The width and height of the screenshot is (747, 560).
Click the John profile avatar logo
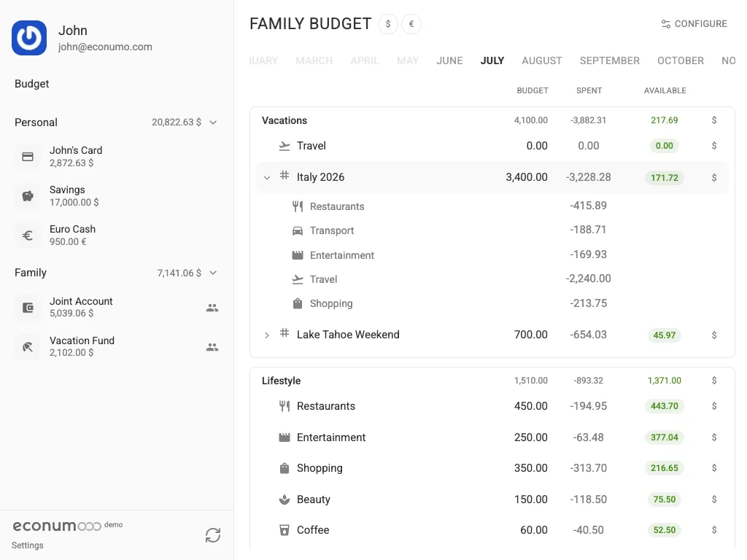pyautogui.click(x=29, y=38)
